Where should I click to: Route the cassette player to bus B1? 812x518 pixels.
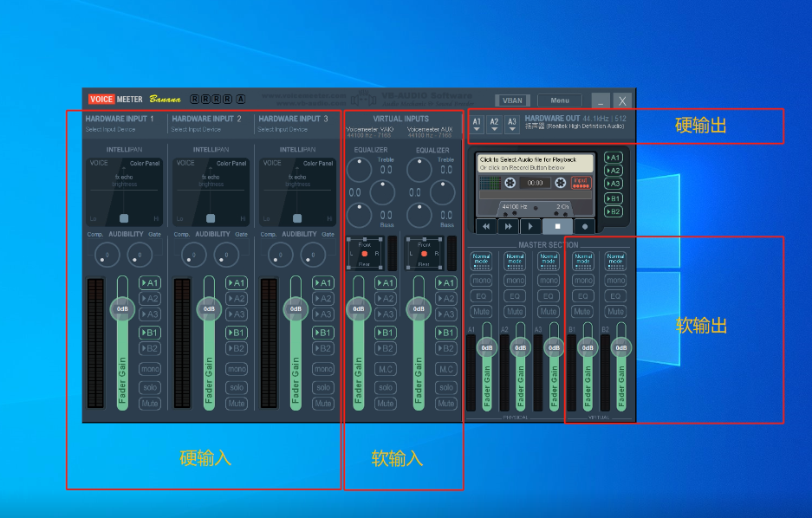[614, 198]
